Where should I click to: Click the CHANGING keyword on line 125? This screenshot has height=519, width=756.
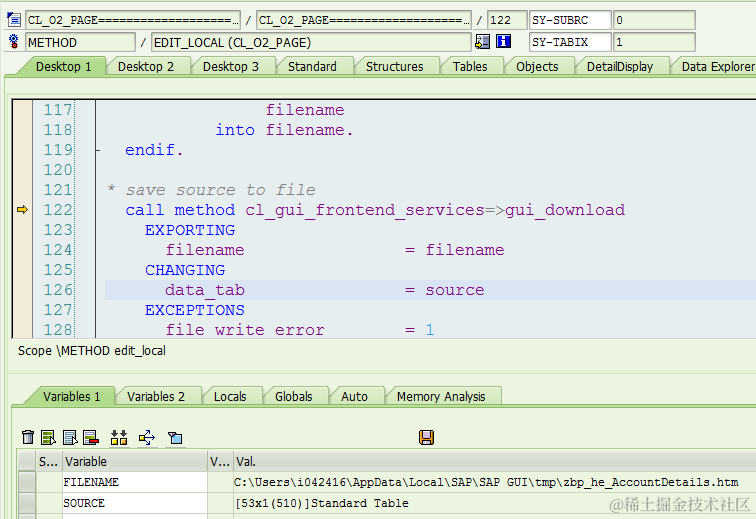(x=185, y=270)
